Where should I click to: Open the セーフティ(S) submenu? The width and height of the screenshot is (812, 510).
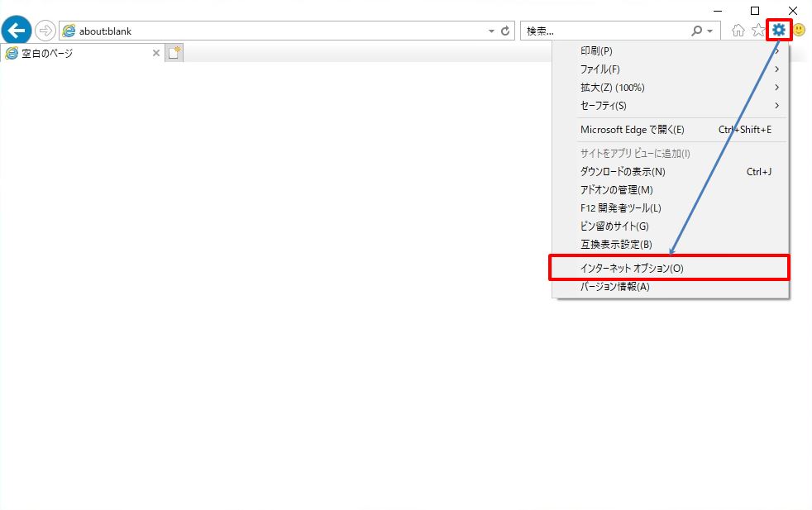[x=671, y=106]
